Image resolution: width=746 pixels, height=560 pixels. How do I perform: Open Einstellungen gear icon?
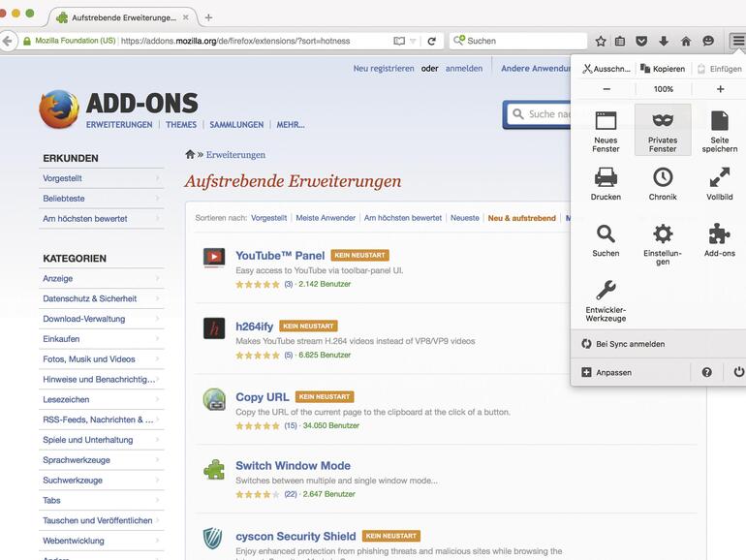(x=663, y=233)
